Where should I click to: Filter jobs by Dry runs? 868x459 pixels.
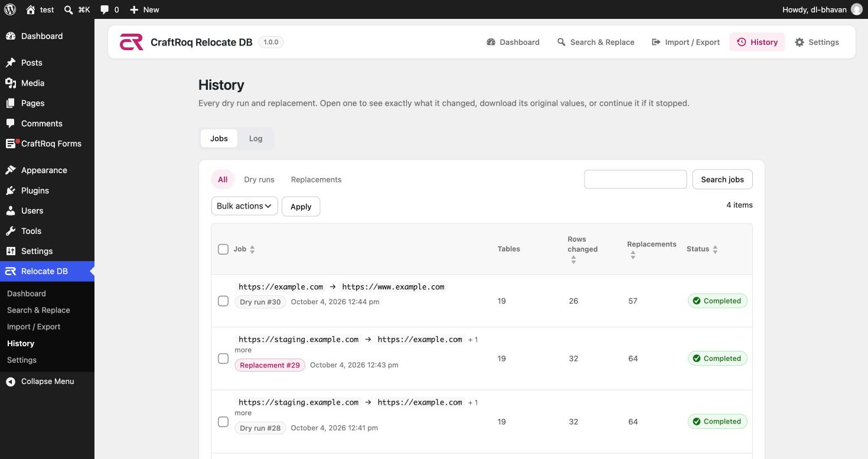click(259, 180)
